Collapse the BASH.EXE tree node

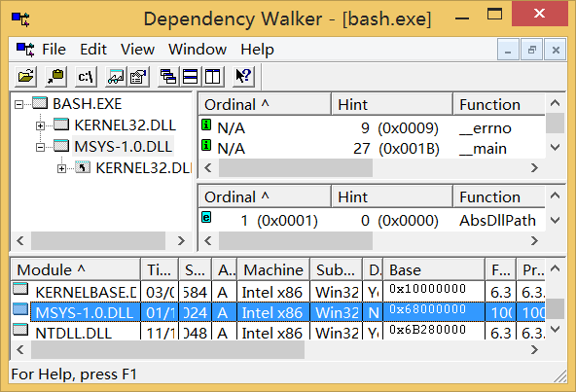click(x=18, y=105)
